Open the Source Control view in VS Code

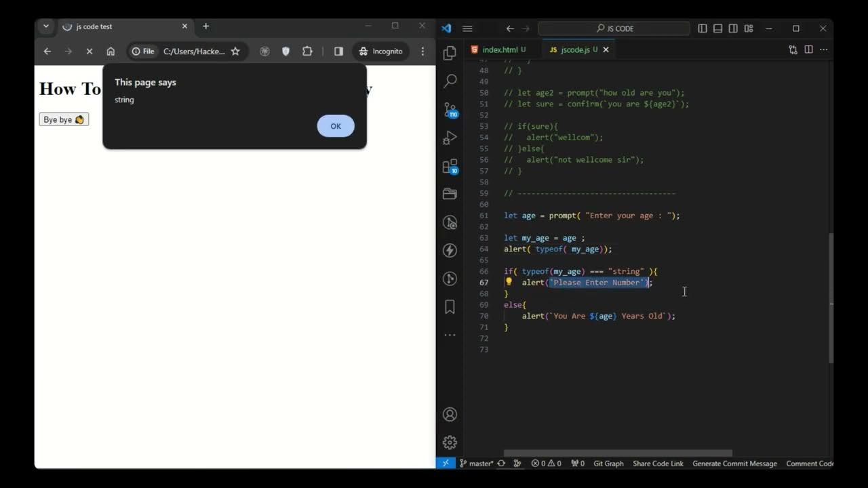(450, 110)
